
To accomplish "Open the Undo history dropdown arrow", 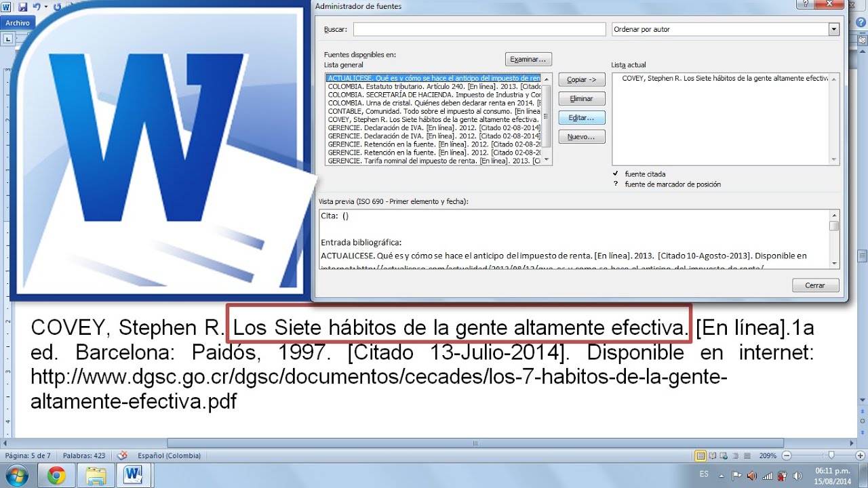I will [45, 7].
